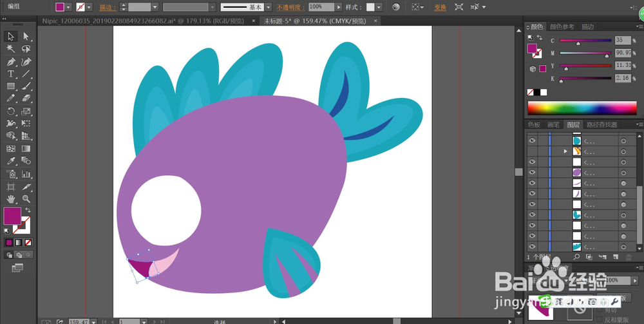Select the Direct Selection (white arrow) tool
Image resolution: width=644 pixels, height=324 pixels.
(26, 37)
